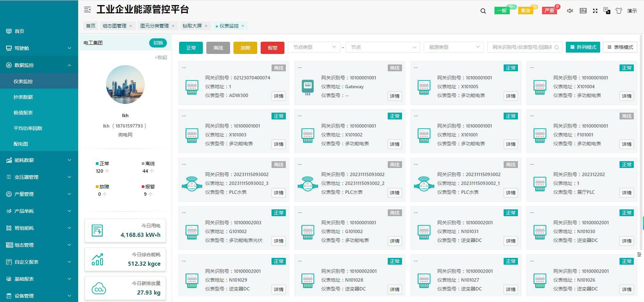
Task: Expand the 驾驶舱 sidebar menu
Action: click(39, 48)
